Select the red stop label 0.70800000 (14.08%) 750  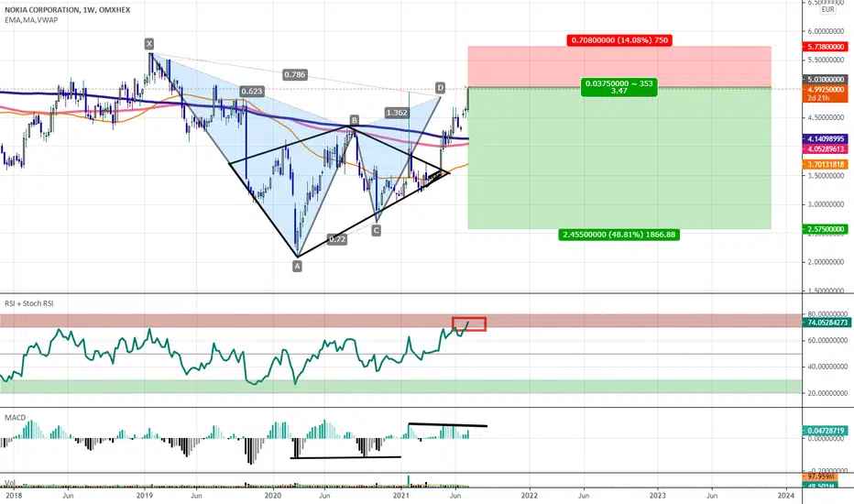click(619, 39)
